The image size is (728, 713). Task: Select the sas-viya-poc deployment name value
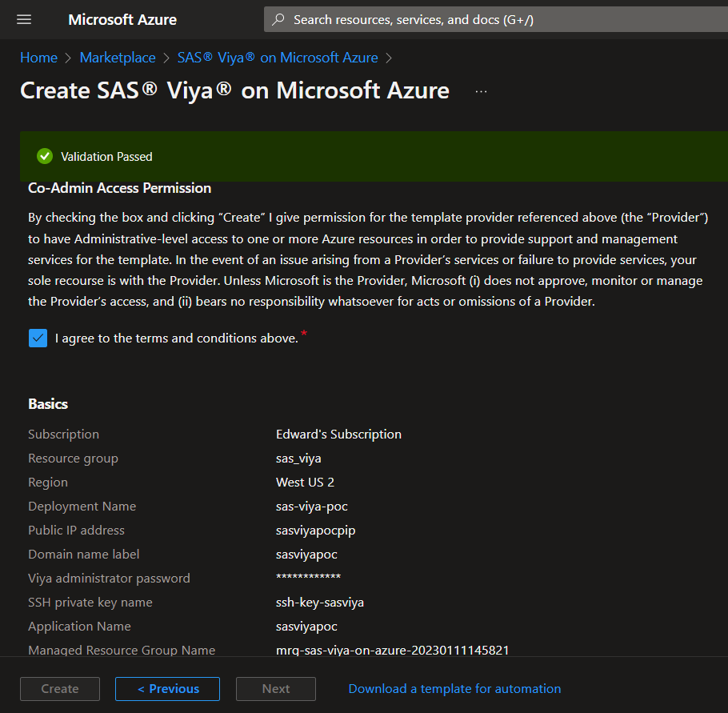[311, 506]
